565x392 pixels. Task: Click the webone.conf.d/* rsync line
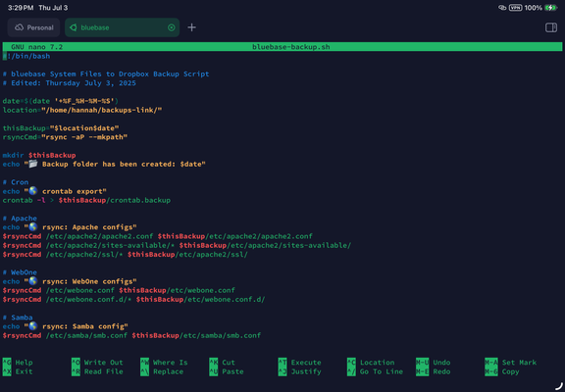tap(133, 299)
